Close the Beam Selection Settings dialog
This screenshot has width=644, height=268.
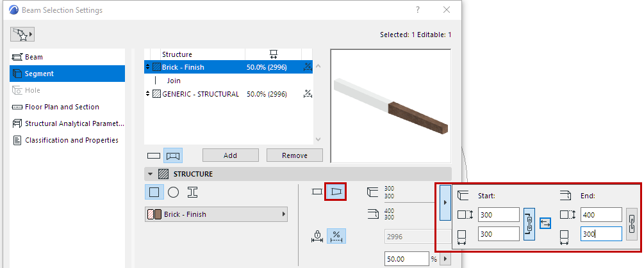pyautogui.click(x=447, y=10)
